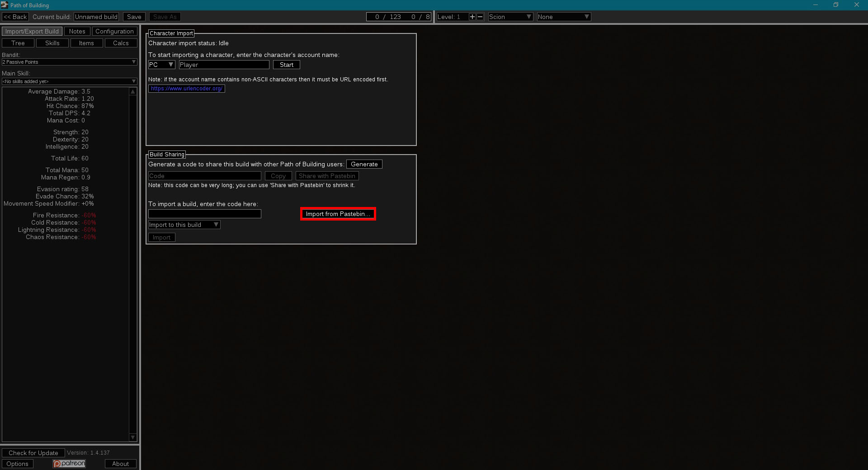Open the Tree tab
The height and width of the screenshot is (470, 868).
pyautogui.click(x=18, y=43)
